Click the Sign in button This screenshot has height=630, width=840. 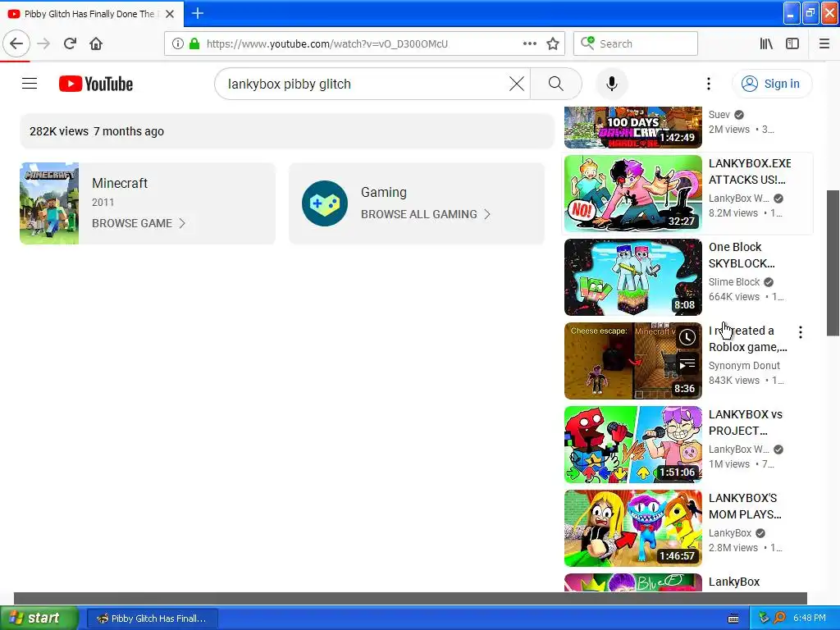[772, 84]
